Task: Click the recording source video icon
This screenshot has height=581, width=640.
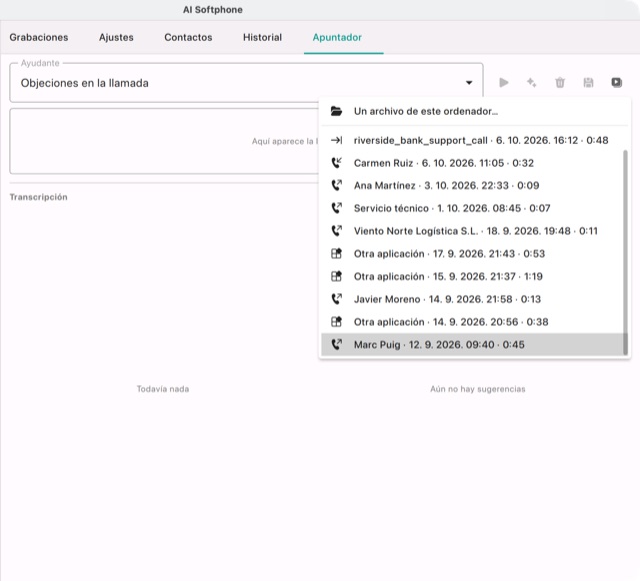Action: (x=616, y=82)
